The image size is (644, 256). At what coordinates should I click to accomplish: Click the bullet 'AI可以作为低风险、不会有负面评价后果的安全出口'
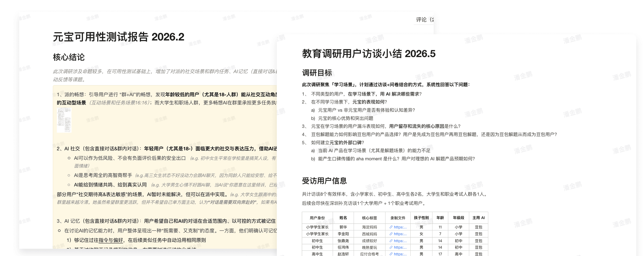[130, 158]
